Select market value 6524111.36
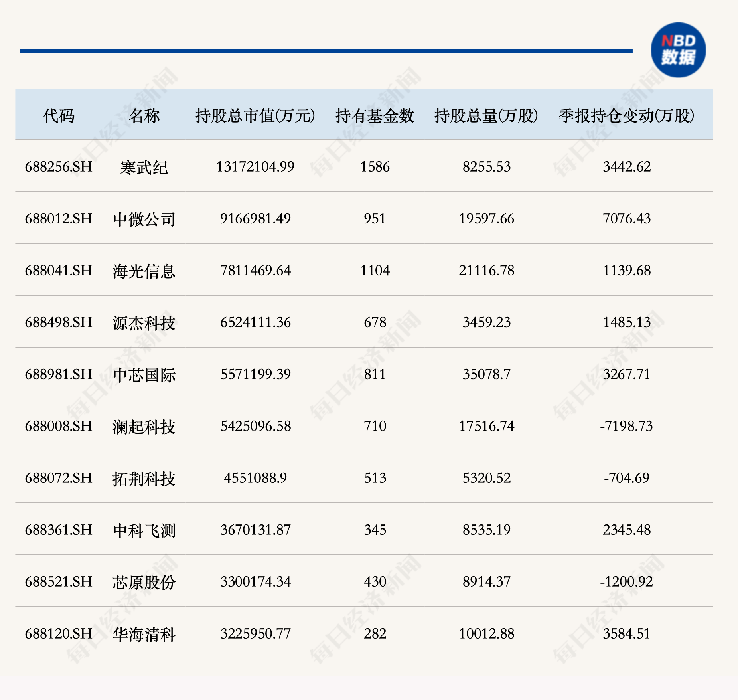738x700 pixels. (255, 322)
